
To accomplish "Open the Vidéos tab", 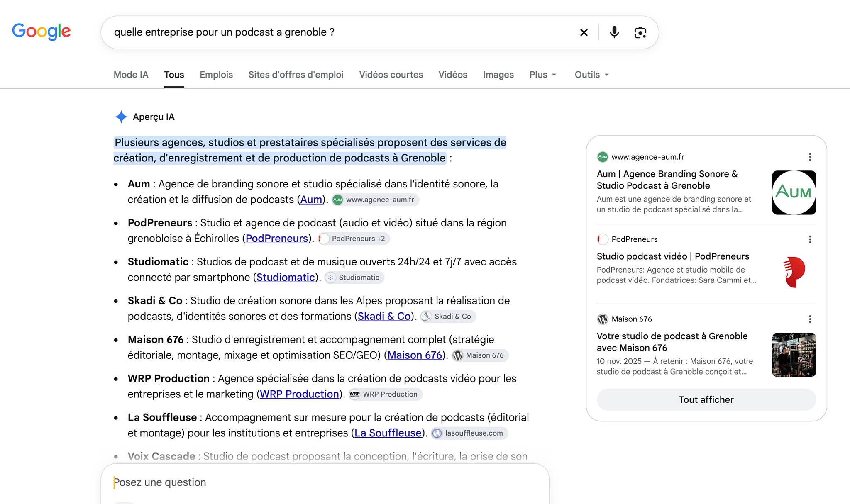I will pyautogui.click(x=453, y=75).
